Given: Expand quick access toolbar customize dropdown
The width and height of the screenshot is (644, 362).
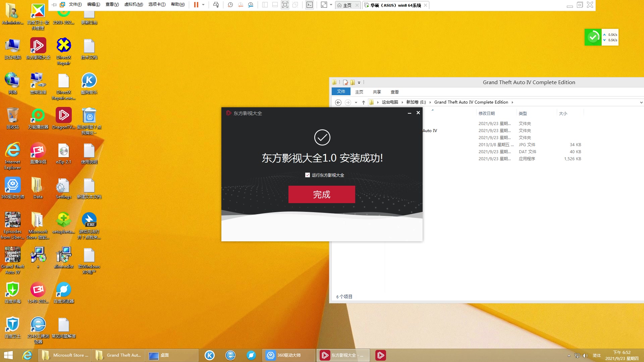Looking at the screenshot, I should tap(359, 82).
